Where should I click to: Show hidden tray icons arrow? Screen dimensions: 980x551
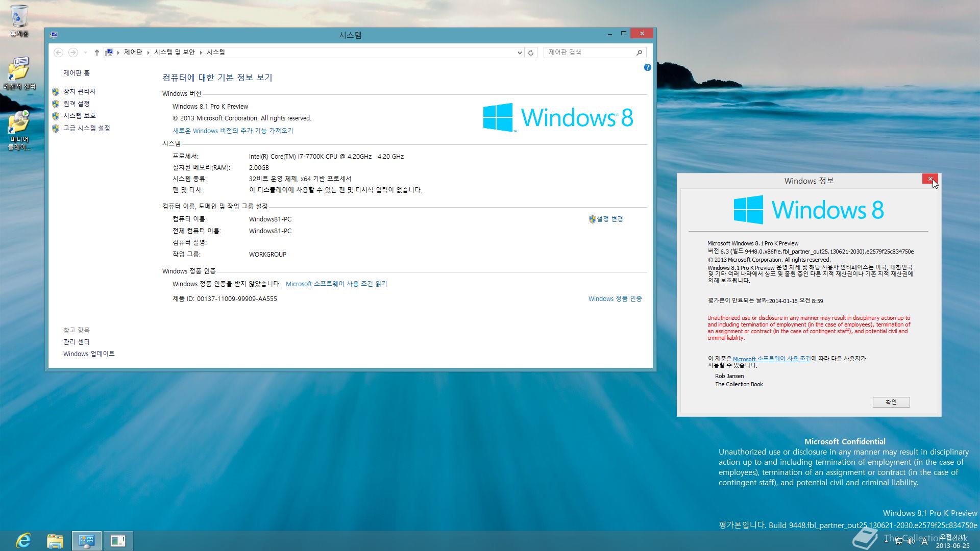point(886,541)
